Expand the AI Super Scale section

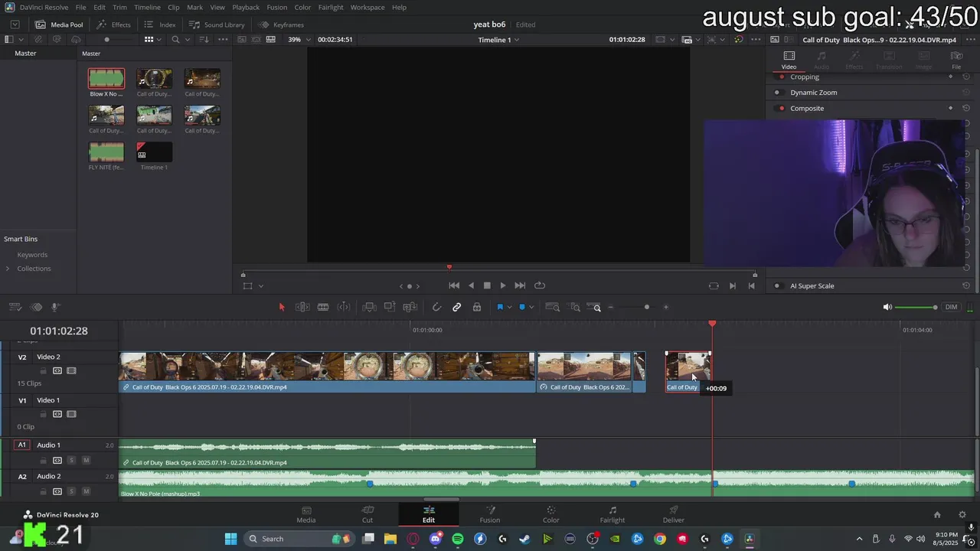812,285
